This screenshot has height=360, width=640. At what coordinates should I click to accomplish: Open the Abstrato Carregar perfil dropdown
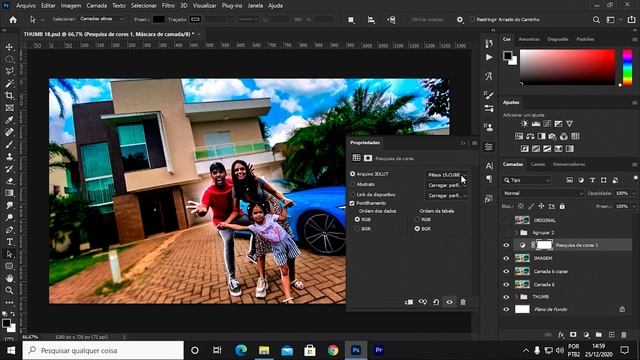[x=447, y=185]
